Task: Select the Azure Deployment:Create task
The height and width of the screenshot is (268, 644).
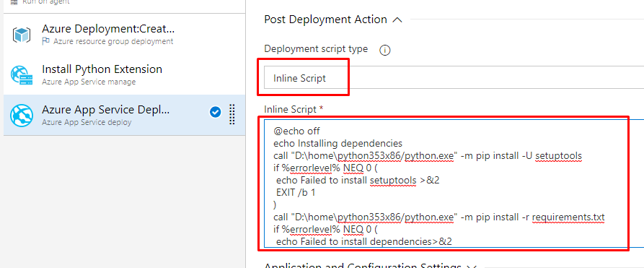Action: click(x=125, y=34)
